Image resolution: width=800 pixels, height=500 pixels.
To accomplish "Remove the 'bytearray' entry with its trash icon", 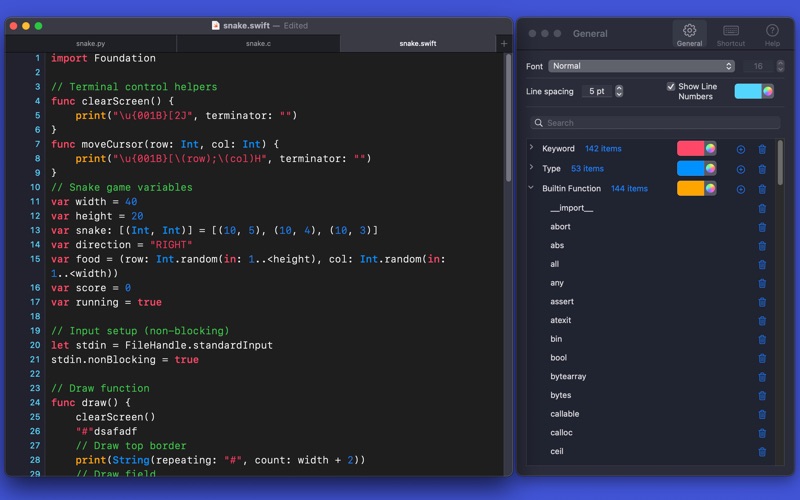I will [762, 377].
